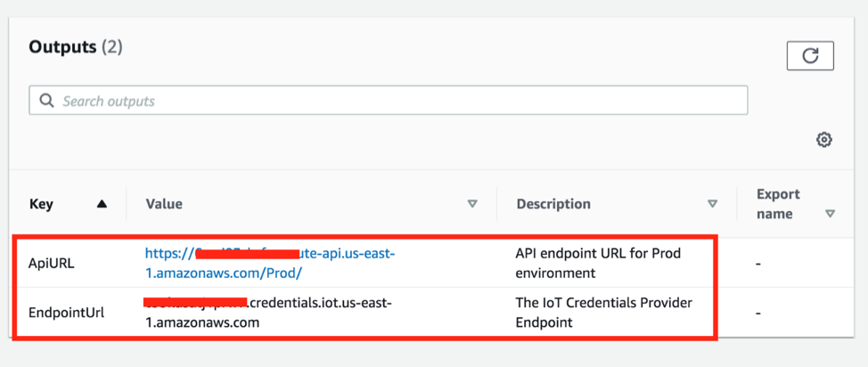Click the ApiURL row export name dash
The width and height of the screenshot is (868, 367).
click(x=758, y=264)
